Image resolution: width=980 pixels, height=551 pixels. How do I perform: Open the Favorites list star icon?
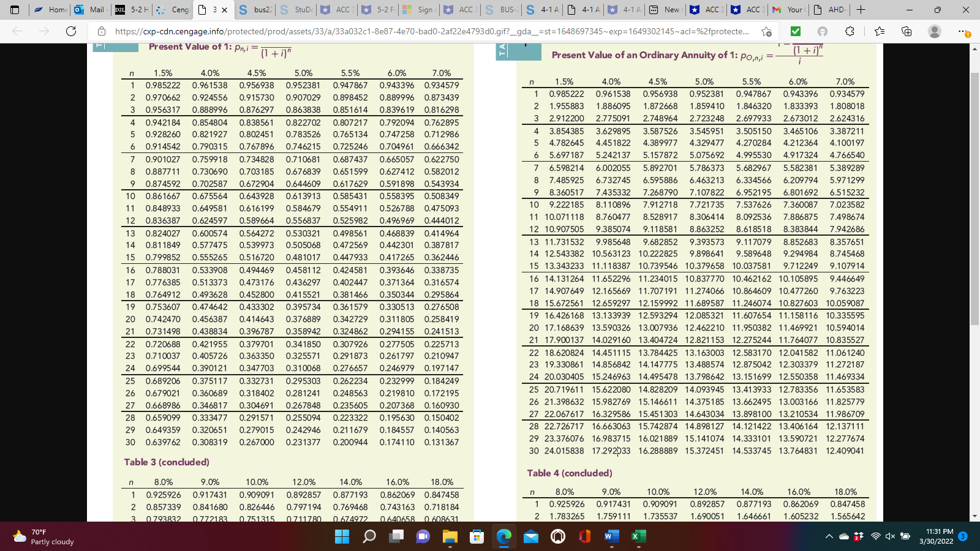coord(880,31)
